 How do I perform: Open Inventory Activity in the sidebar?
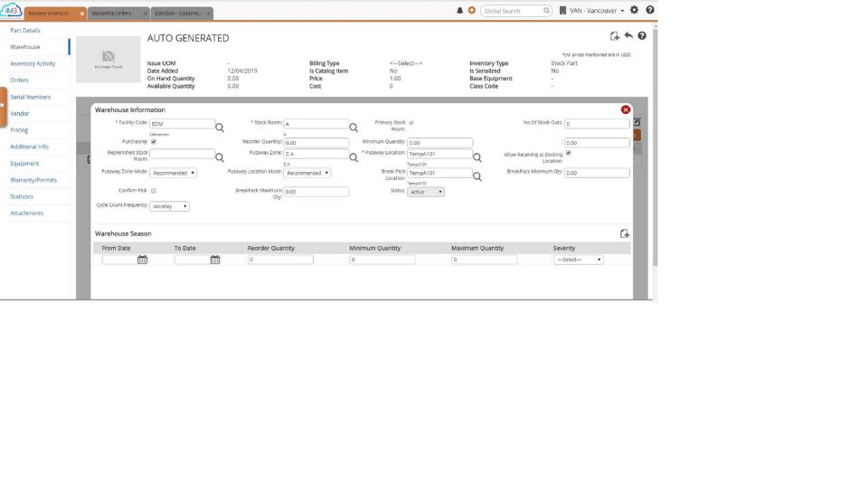click(x=33, y=63)
